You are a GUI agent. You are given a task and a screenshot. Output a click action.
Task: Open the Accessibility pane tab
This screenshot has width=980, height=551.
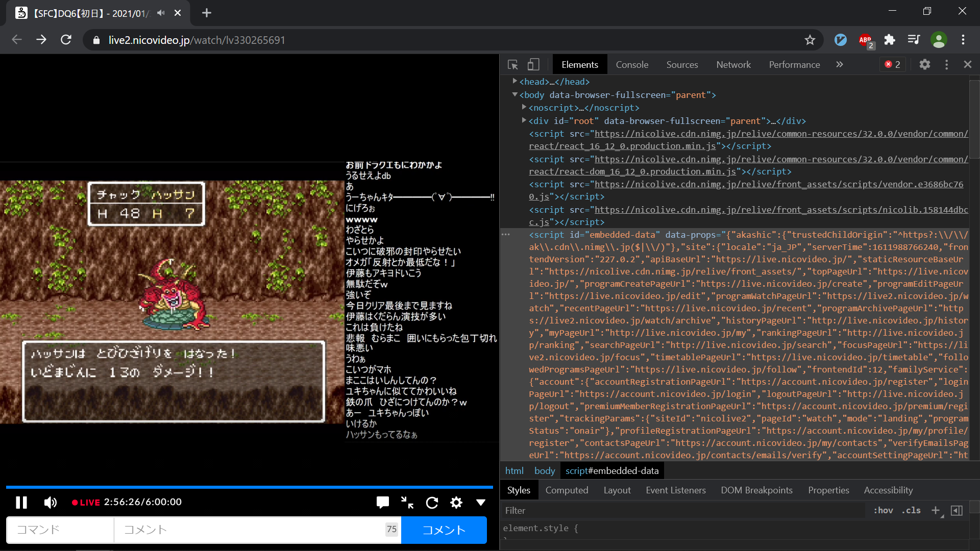[x=888, y=490]
